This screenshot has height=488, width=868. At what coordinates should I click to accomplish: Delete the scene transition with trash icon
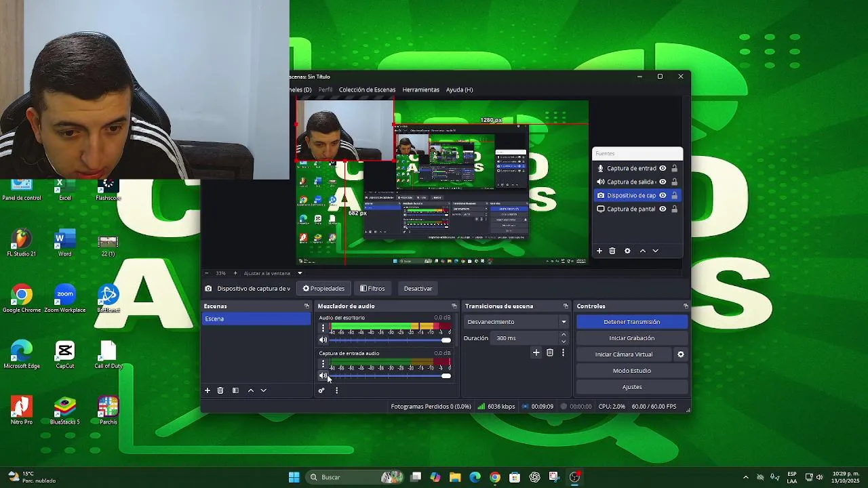550,352
